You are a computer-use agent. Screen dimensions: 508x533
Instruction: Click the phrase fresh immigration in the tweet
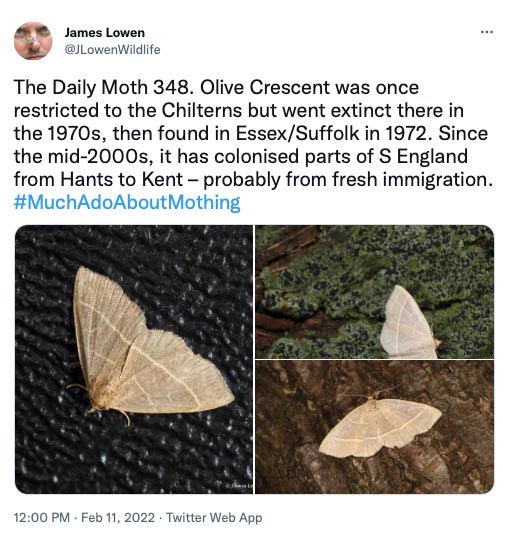pyautogui.click(x=412, y=179)
